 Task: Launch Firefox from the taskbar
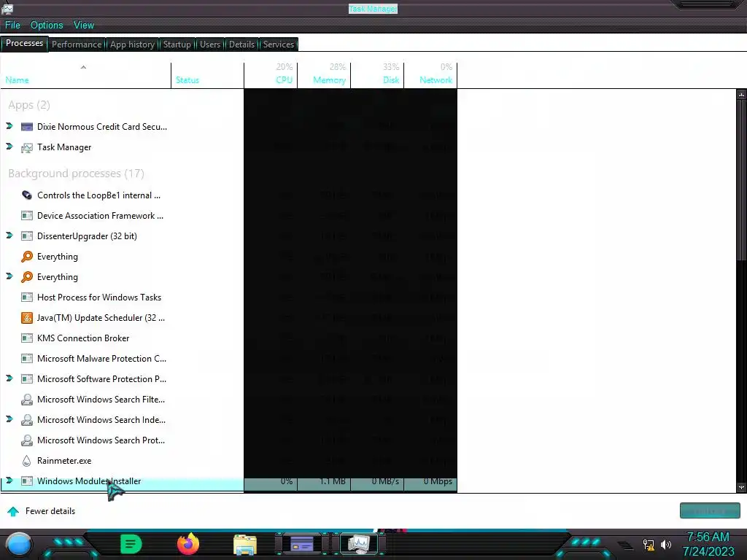pyautogui.click(x=188, y=544)
